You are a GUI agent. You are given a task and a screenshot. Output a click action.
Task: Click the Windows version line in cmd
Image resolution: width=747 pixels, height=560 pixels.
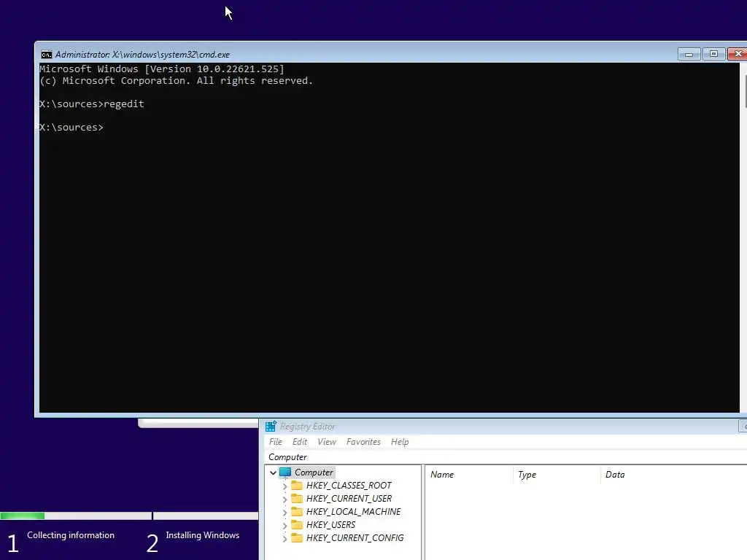click(161, 69)
